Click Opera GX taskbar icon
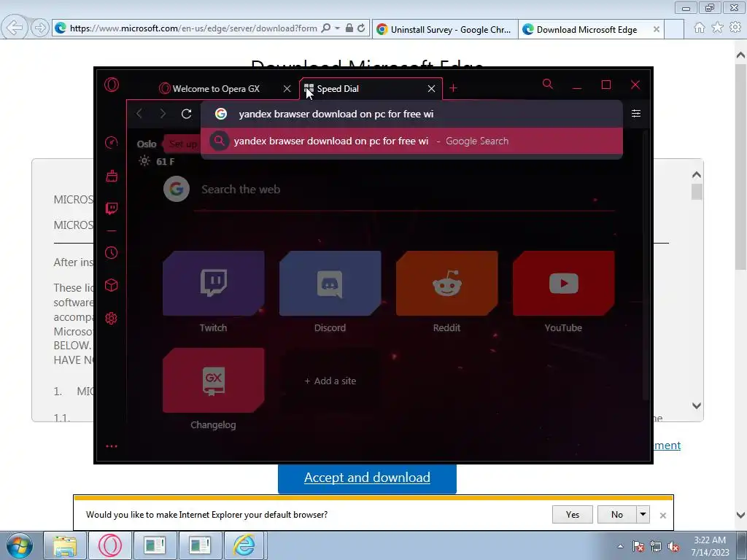 pos(110,545)
